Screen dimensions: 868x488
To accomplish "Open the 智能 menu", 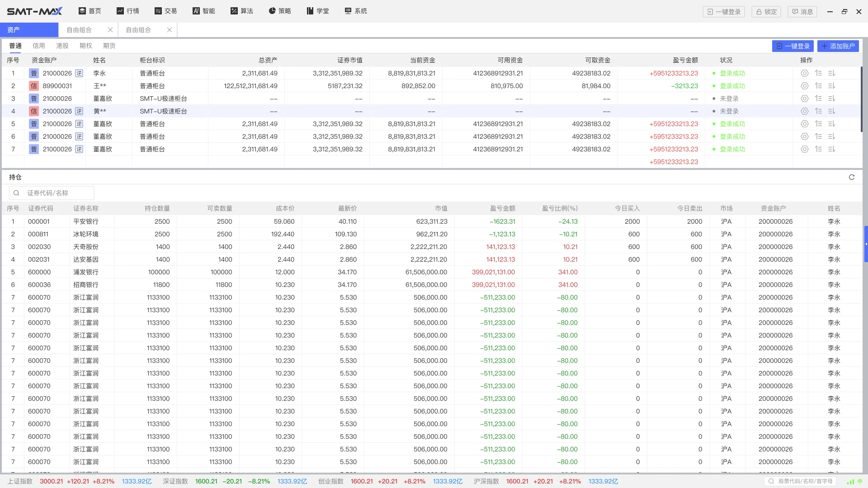I will [x=204, y=11].
